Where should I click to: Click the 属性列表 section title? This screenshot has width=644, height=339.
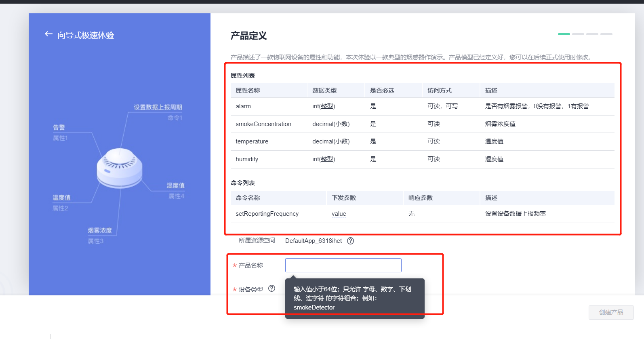point(243,76)
